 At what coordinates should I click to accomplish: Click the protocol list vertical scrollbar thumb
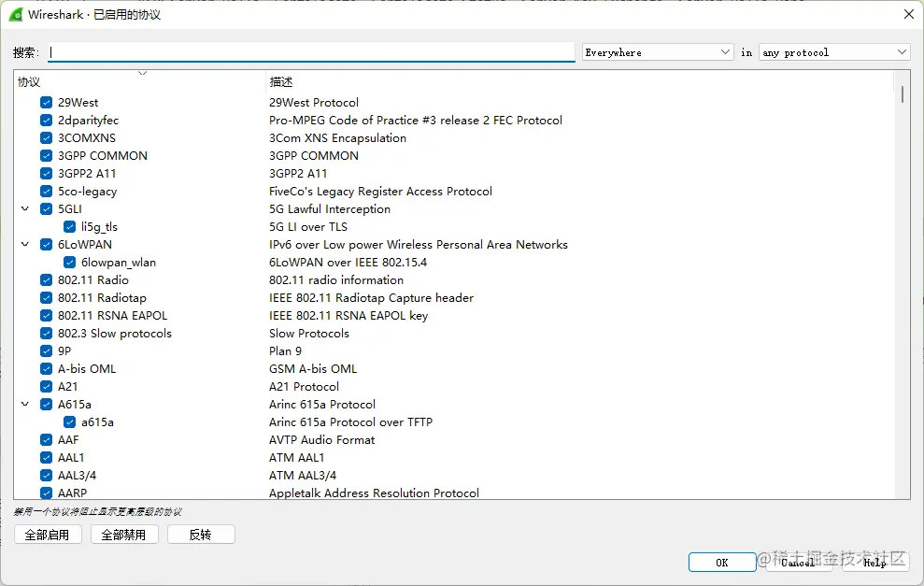pyautogui.click(x=903, y=94)
